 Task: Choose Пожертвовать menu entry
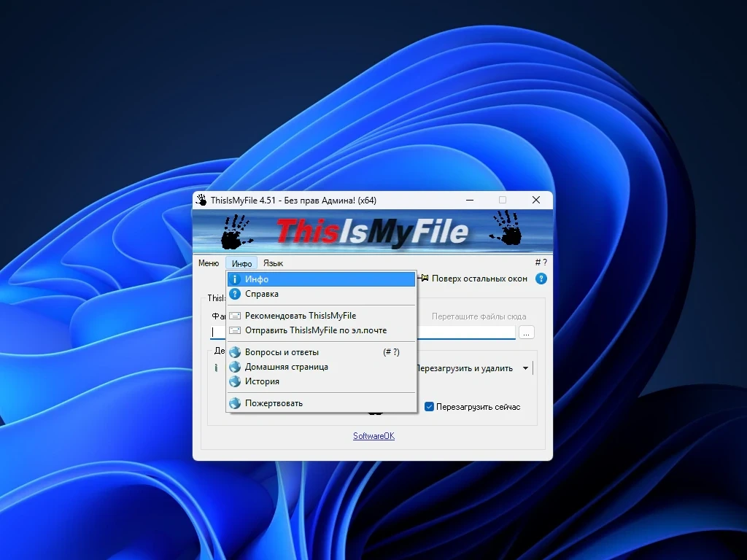pyautogui.click(x=321, y=403)
